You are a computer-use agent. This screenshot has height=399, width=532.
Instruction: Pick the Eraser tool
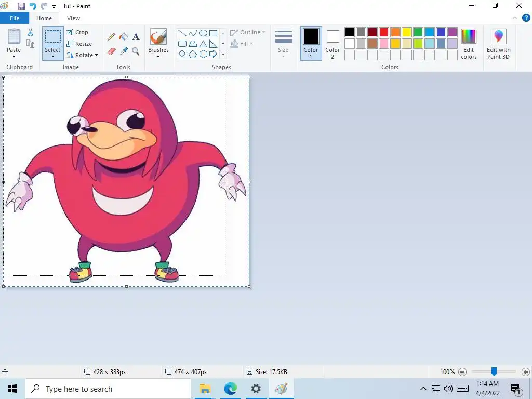click(111, 51)
